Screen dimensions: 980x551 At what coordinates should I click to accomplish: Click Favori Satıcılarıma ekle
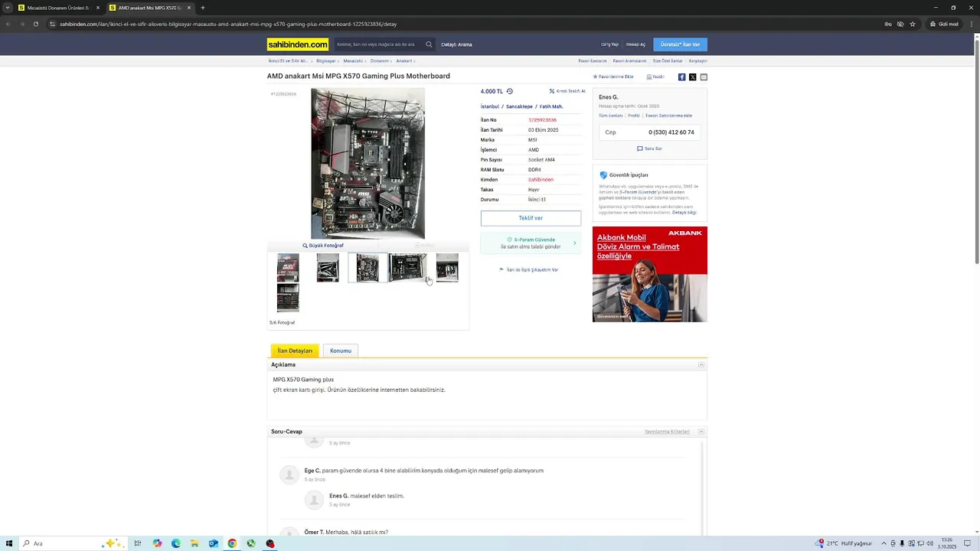(668, 116)
